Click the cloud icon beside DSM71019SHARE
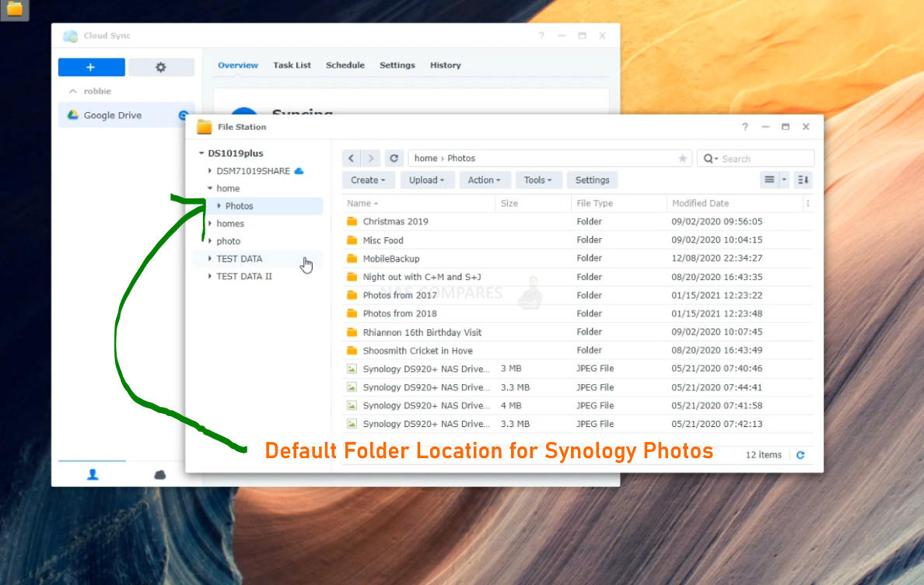 (x=299, y=171)
